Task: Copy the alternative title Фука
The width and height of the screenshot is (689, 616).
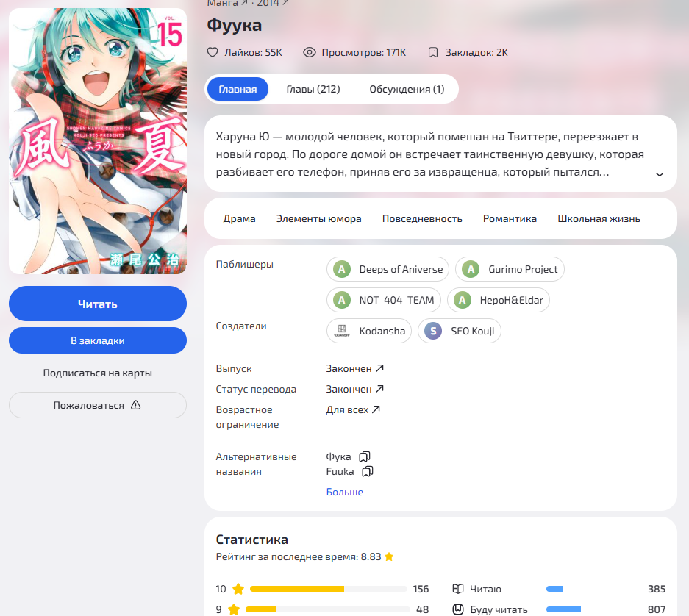Action: pos(365,457)
